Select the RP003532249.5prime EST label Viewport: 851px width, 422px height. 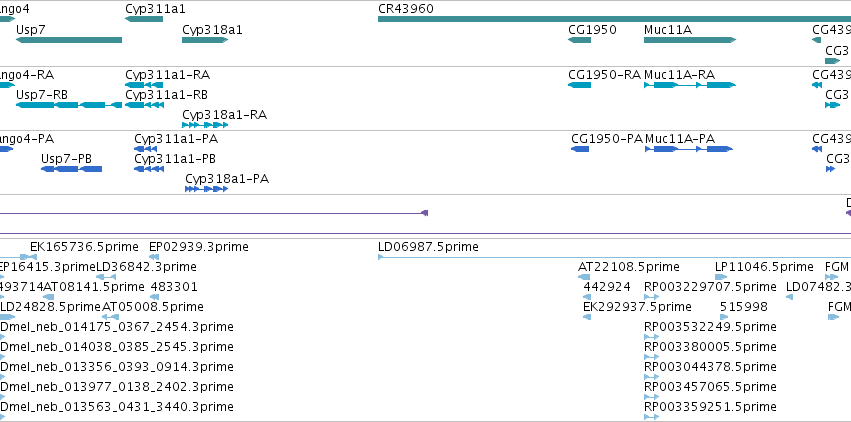[x=710, y=327]
